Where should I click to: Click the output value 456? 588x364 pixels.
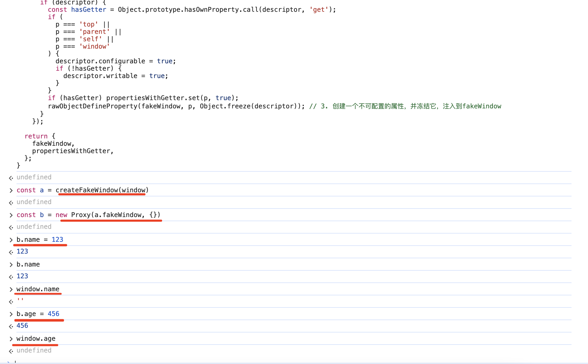point(22,326)
